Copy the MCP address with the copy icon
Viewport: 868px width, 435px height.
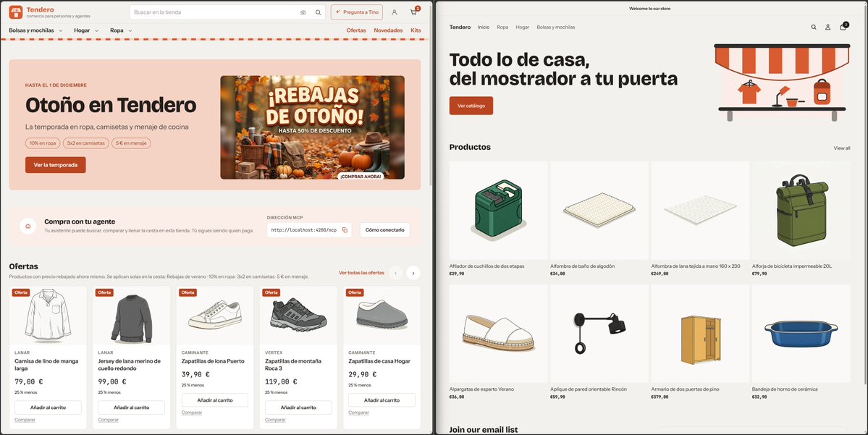(345, 229)
